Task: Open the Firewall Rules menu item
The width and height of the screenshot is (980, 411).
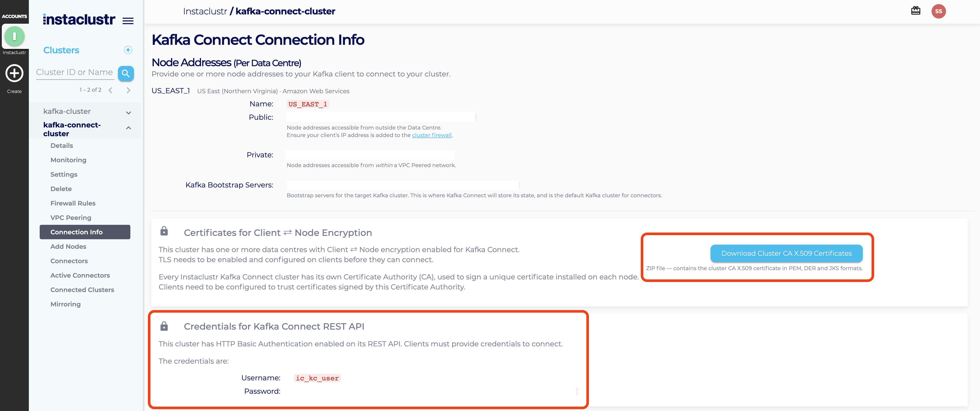Action: pyautogui.click(x=73, y=203)
